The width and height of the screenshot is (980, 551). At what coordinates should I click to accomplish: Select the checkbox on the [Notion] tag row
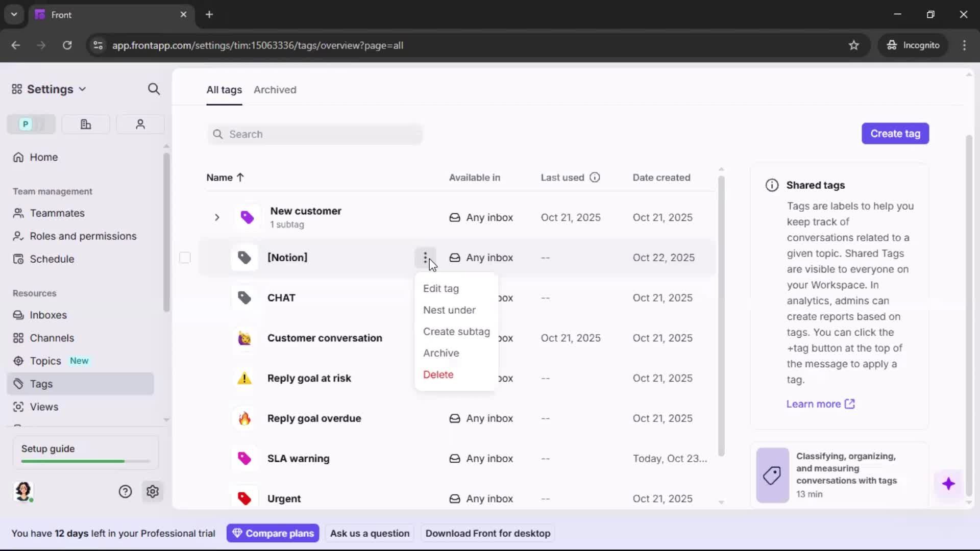click(x=185, y=258)
